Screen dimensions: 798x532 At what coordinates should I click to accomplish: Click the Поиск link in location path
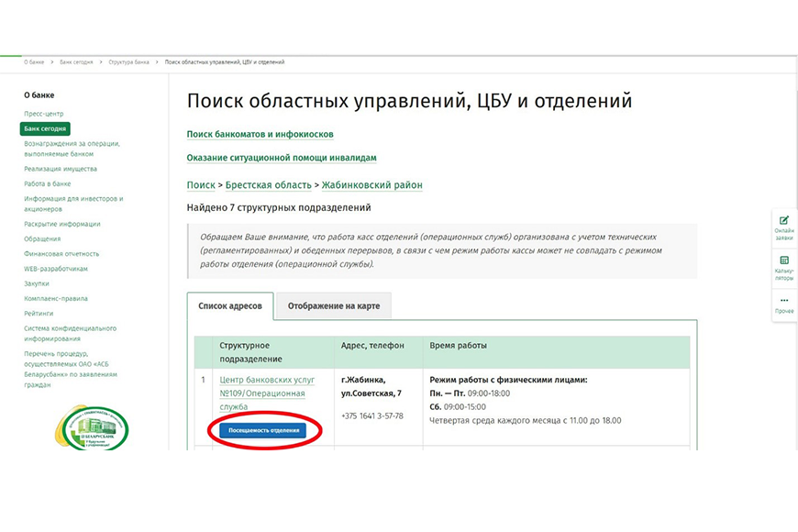[x=201, y=185]
